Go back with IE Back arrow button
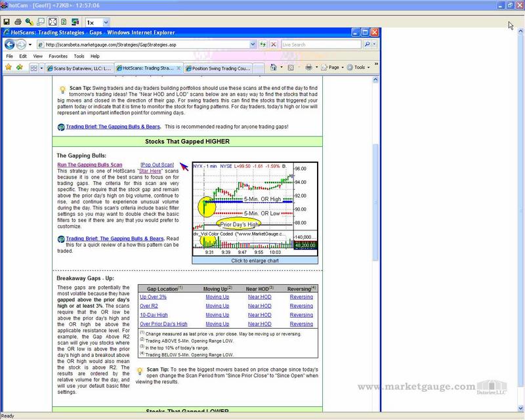Viewport: 525px width, 420px height. click(10, 44)
